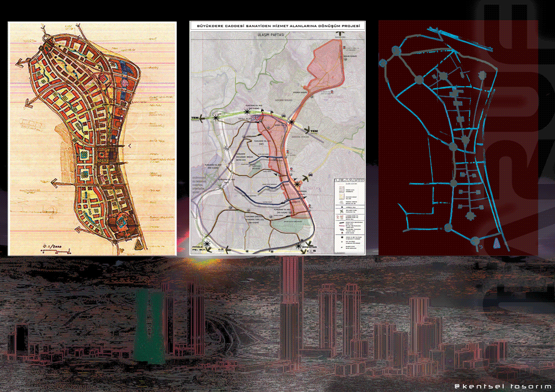Click the Lejand legend box on map

click(x=347, y=214)
